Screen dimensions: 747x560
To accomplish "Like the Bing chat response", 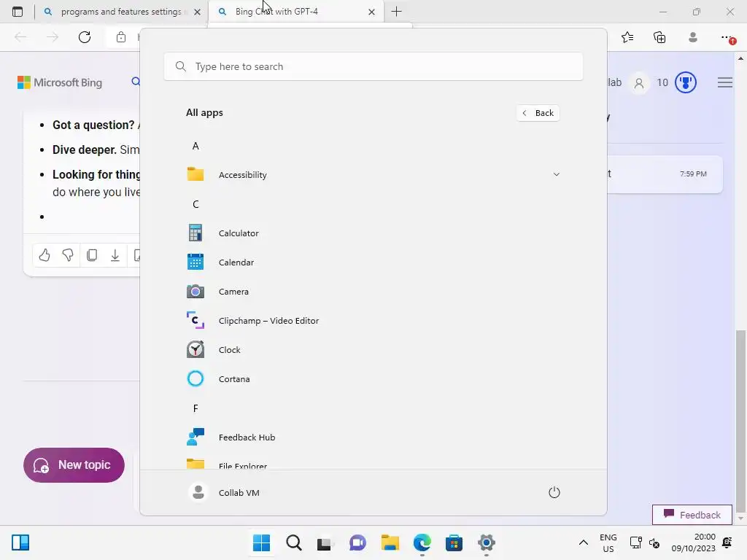I will click(44, 255).
